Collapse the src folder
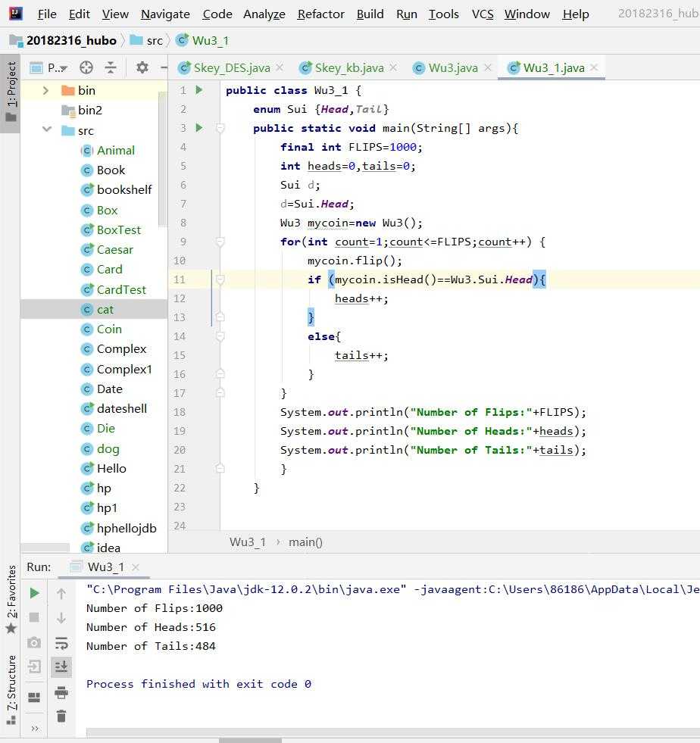 tap(46, 130)
